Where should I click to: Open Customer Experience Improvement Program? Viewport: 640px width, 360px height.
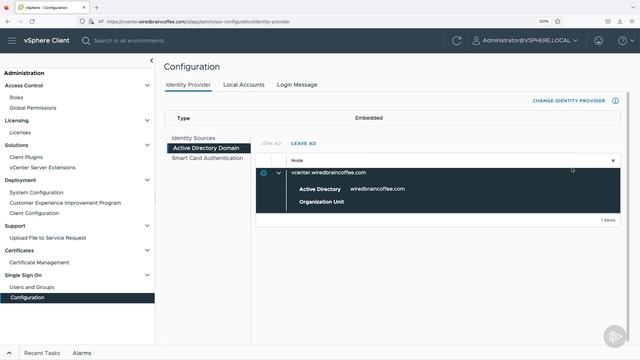point(65,203)
